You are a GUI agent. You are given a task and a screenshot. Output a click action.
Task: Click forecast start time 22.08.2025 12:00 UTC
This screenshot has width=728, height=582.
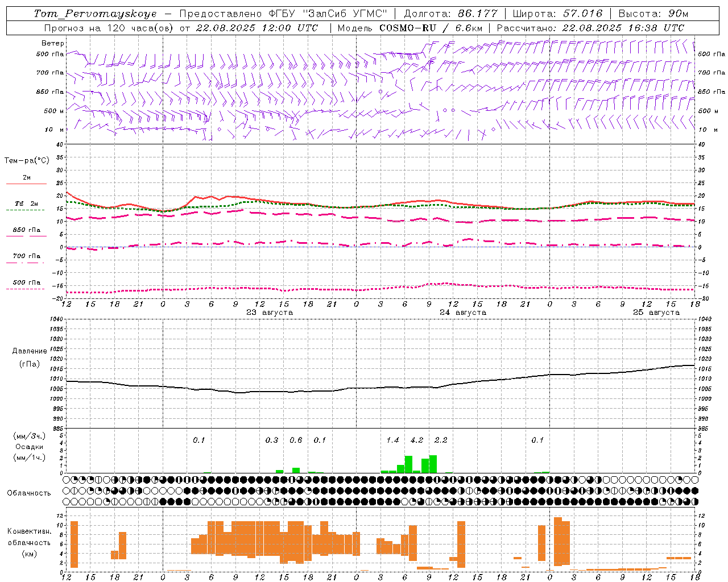[x=257, y=28]
